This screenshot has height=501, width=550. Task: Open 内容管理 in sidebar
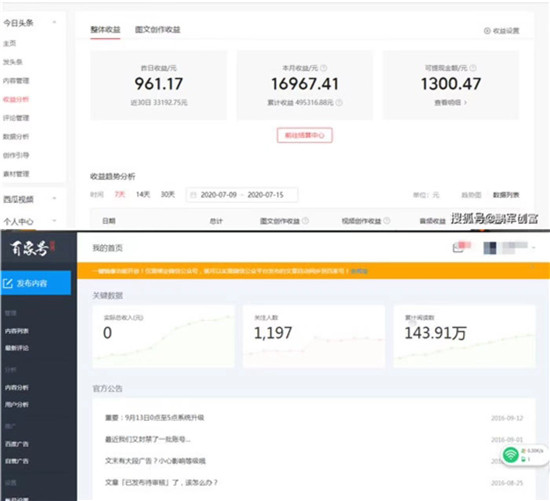coord(16,81)
